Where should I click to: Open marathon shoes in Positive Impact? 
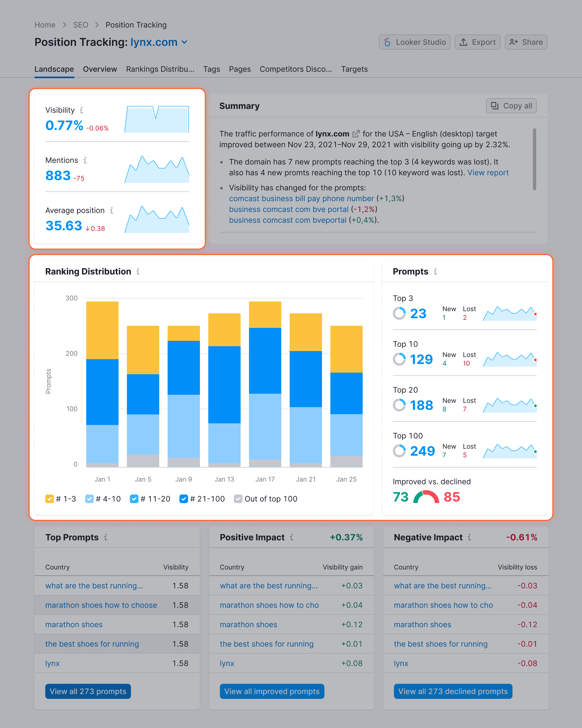coord(248,624)
